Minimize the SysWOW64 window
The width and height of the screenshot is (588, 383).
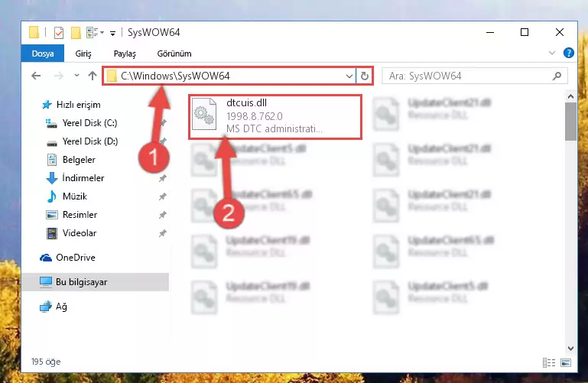490,33
